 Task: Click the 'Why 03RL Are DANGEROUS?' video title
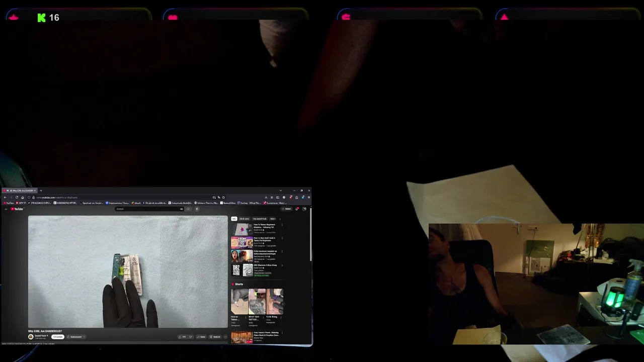tap(45, 331)
